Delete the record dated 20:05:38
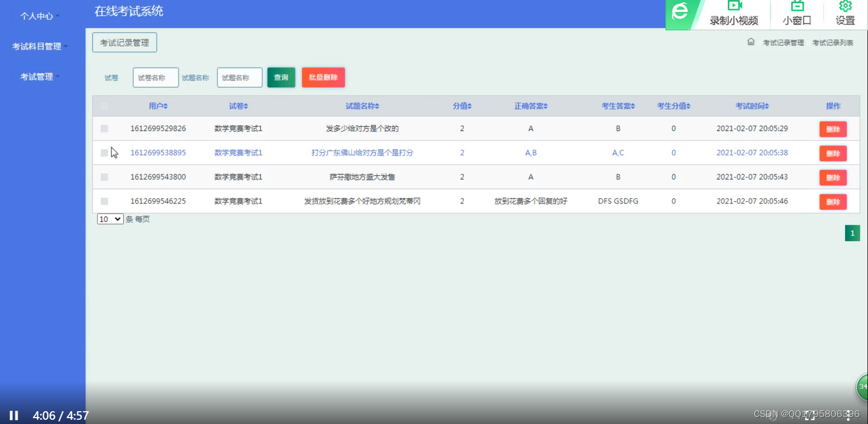Image resolution: width=868 pixels, height=424 pixels. coord(833,153)
